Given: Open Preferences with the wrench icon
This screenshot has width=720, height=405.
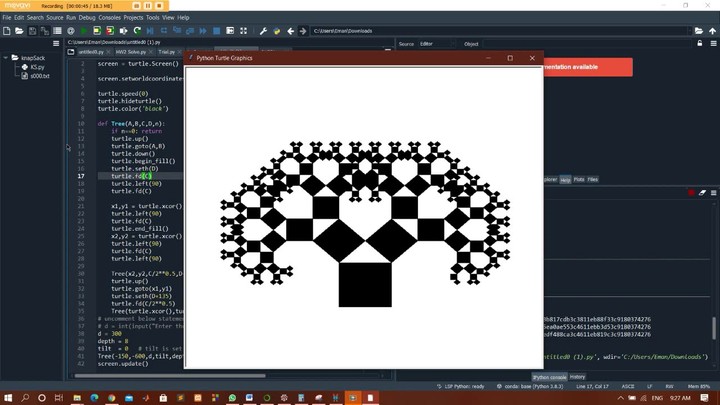Looking at the screenshot, I should 263,31.
